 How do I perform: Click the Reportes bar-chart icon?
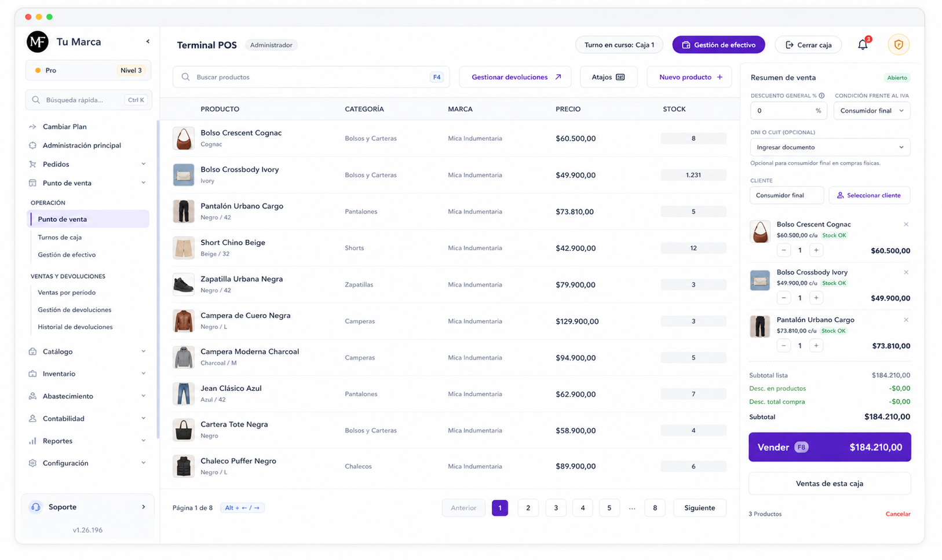[x=32, y=441]
